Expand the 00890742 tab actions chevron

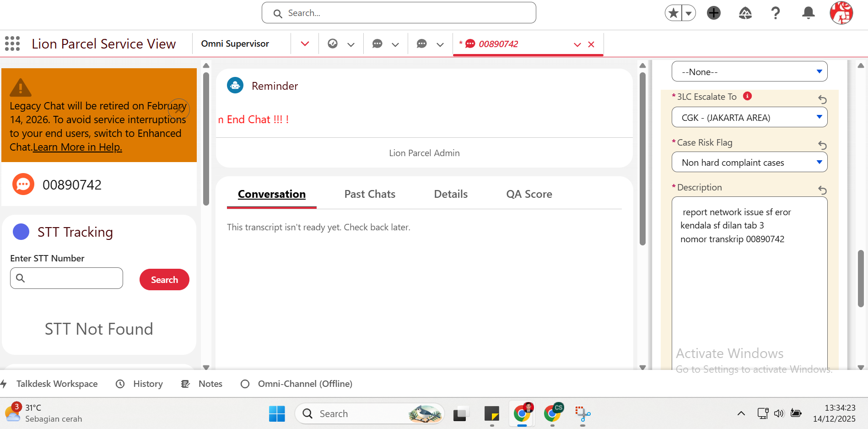[577, 44]
